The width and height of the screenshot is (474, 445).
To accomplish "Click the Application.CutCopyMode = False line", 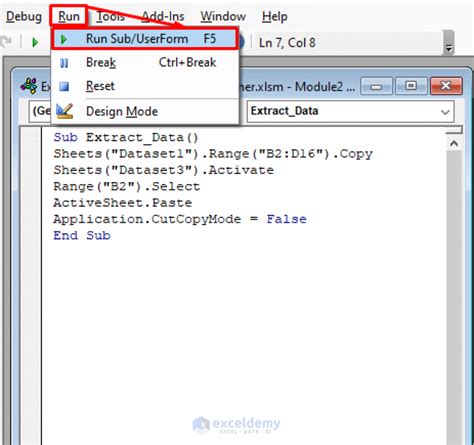I will click(x=180, y=219).
